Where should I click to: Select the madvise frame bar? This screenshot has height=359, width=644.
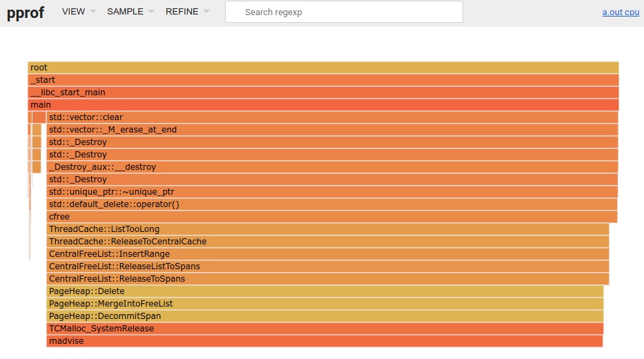pyautogui.click(x=324, y=341)
